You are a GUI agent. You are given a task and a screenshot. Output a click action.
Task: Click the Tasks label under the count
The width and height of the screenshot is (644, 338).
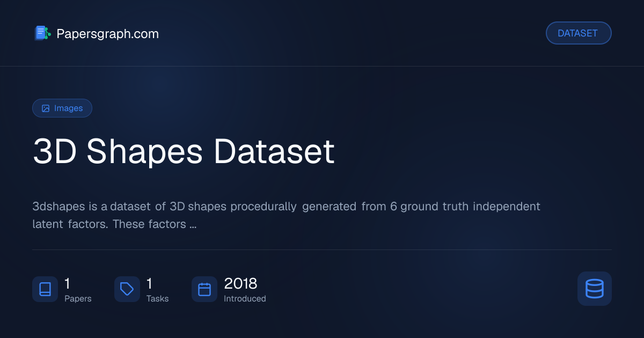pyautogui.click(x=157, y=299)
